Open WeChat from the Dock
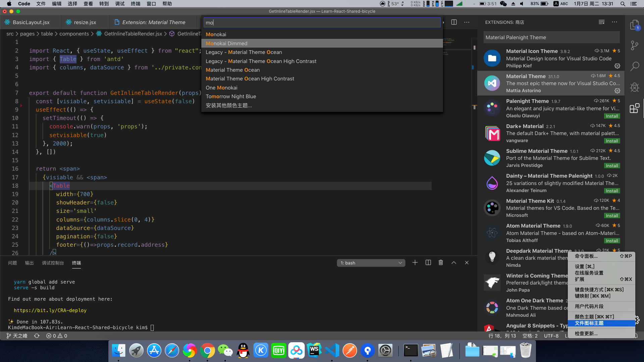Image resolution: width=644 pixels, height=362 pixels. click(x=226, y=351)
